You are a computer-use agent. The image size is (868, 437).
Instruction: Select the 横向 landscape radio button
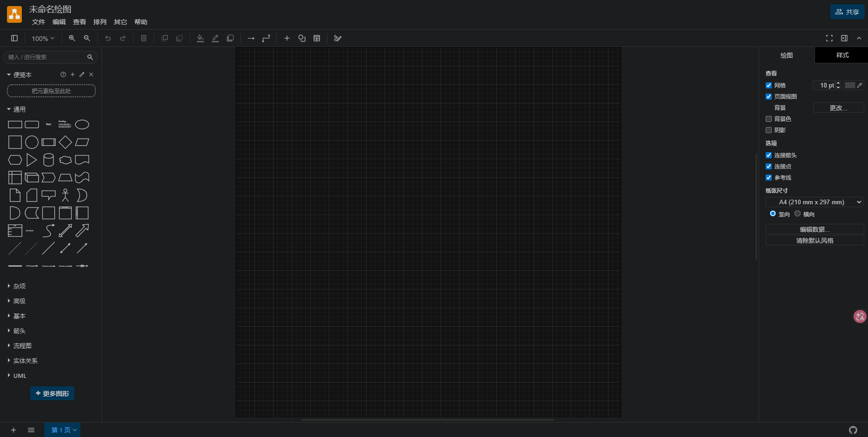tap(797, 214)
